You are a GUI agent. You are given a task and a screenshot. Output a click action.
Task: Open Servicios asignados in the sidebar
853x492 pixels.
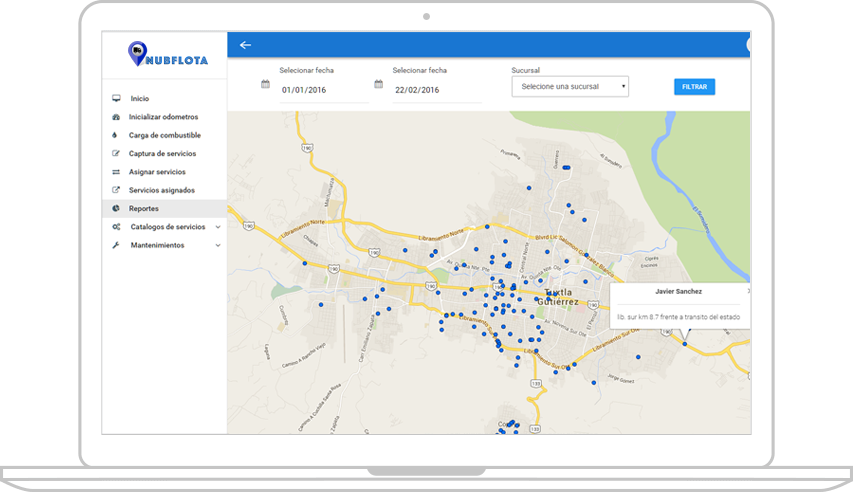(161, 190)
